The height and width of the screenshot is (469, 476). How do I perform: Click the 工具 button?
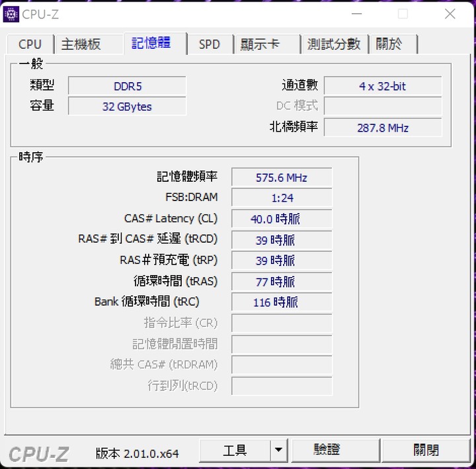pyautogui.click(x=235, y=450)
